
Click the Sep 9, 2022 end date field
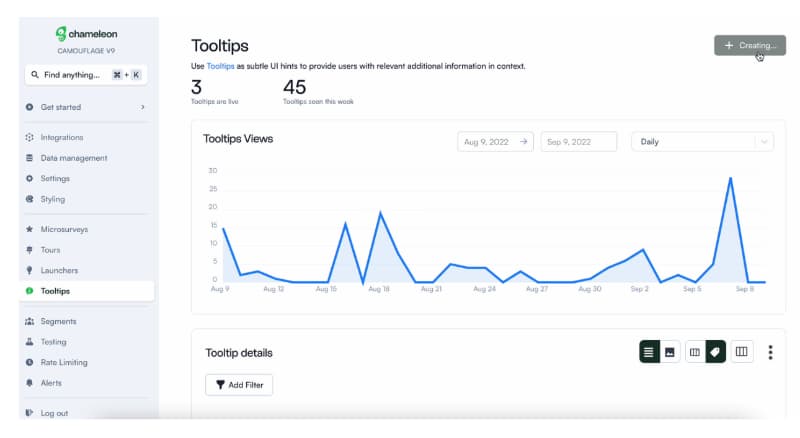pos(579,142)
